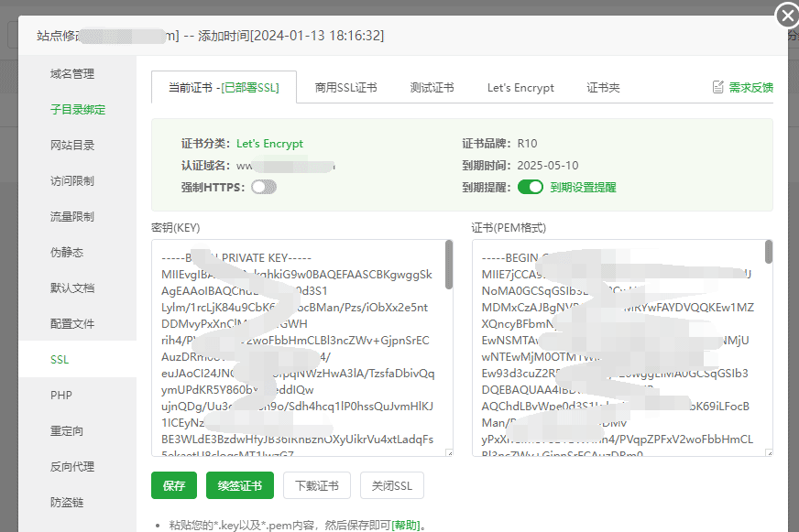This screenshot has height=532, width=799.
Task: Click the 证书(PEM格式) label
Action: click(509, 228)
